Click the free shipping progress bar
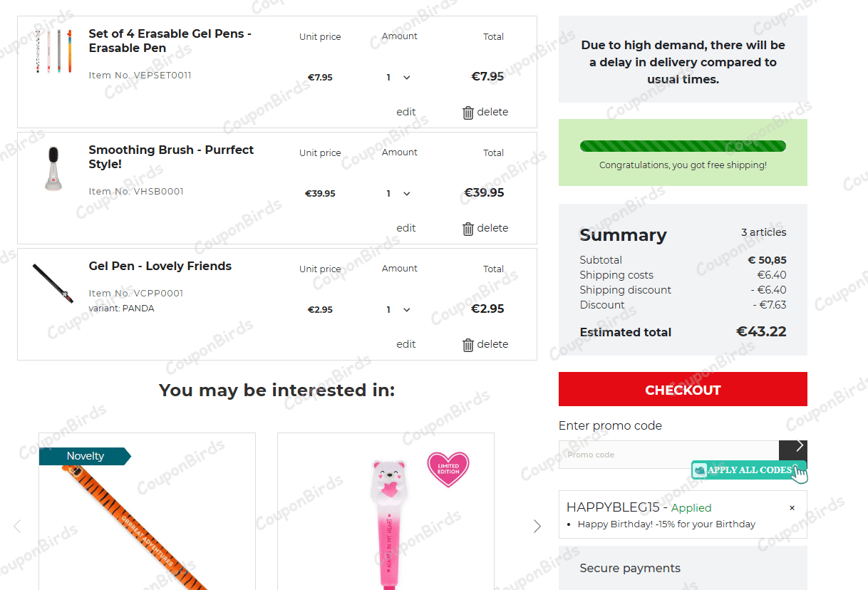Viewport: 868px width, 590px height. tap(683, 146)
